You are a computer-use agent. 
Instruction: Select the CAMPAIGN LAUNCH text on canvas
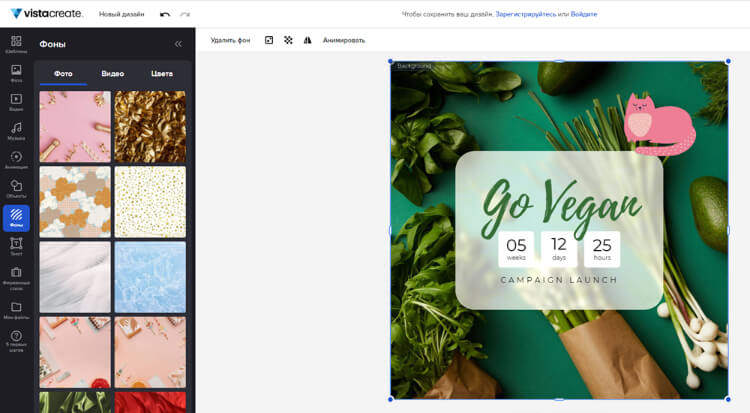[559, 280]
